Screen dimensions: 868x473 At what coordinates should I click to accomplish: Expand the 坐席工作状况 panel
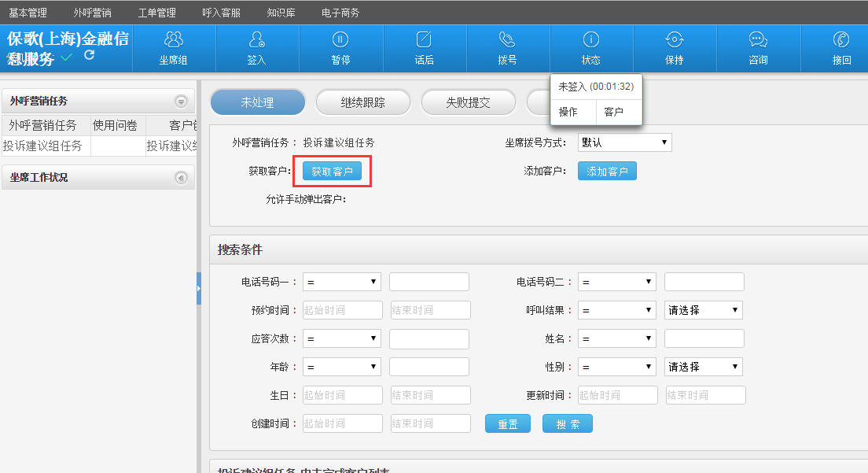click(181, 178)
